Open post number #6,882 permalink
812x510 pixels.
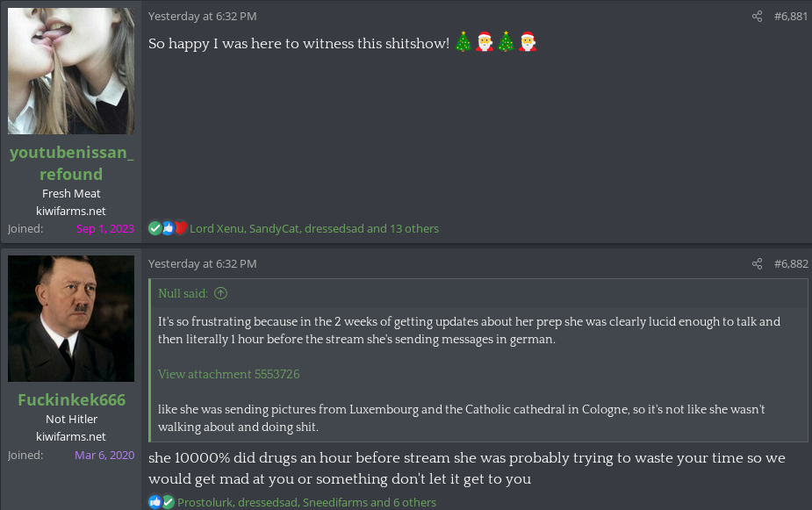coord(791,264)
